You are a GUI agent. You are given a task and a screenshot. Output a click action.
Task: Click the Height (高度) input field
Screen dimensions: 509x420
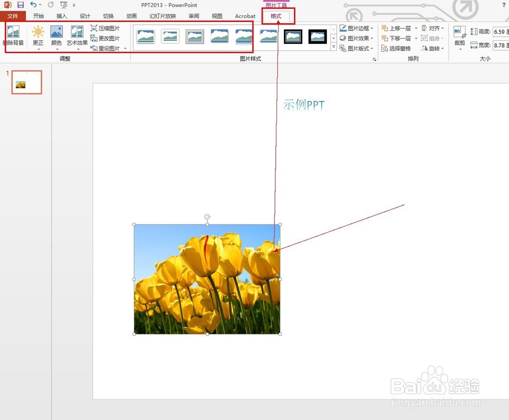click(501, 32)
